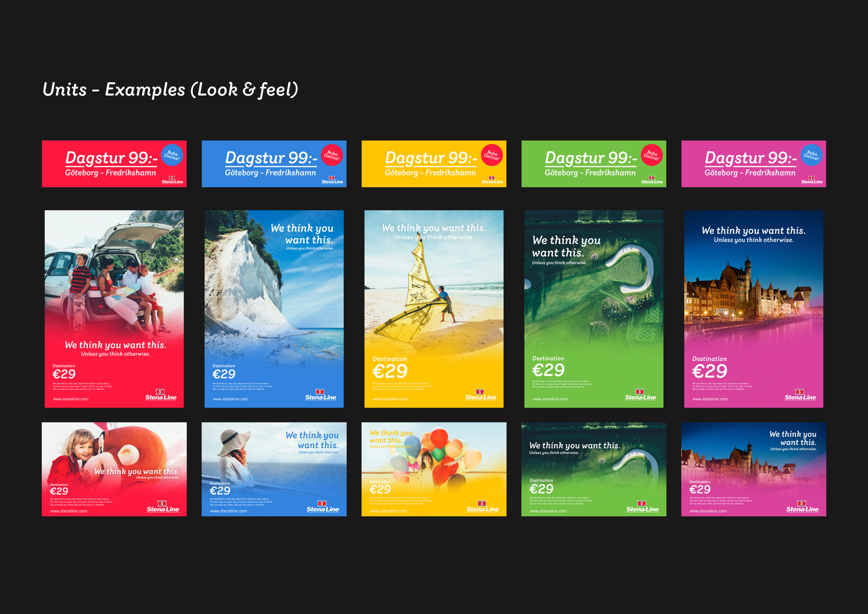Viewport: 868px width, 614px height.
Task: Click "We think you want this." on wide green golf ad
Action: click(575, 446)
